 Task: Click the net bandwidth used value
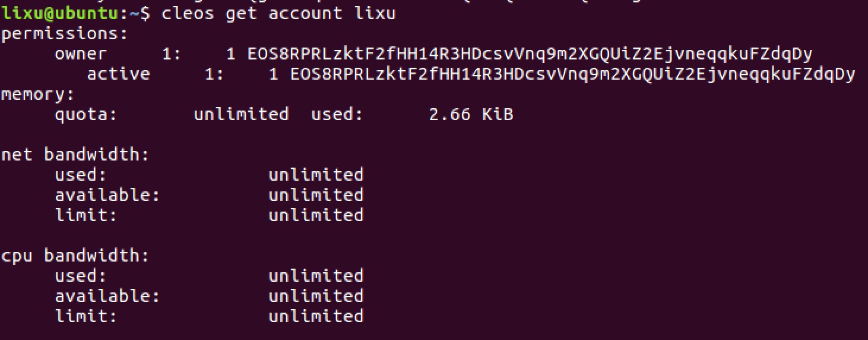[316, 175]
